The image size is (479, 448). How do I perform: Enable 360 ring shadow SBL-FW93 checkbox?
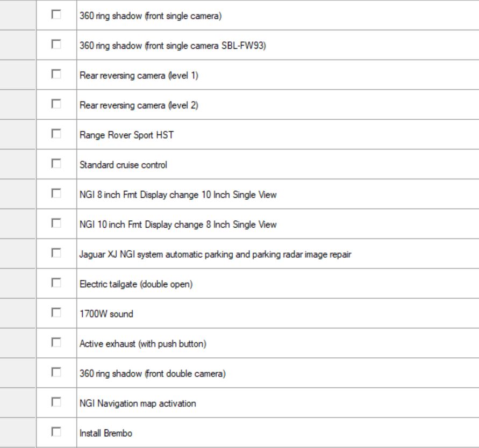[x=56, y=45]
